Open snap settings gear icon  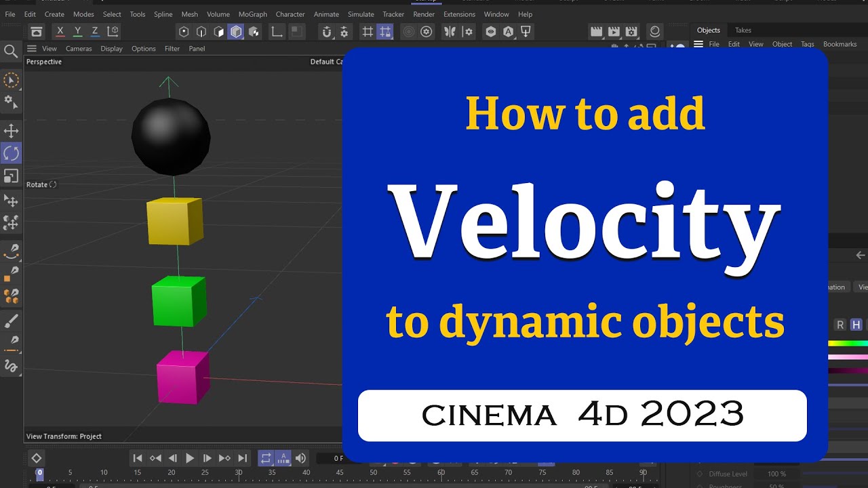pos(344,31)
